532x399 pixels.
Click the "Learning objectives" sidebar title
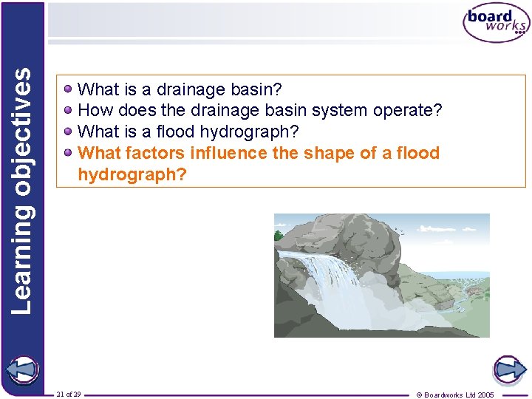[x=21, y=191]
